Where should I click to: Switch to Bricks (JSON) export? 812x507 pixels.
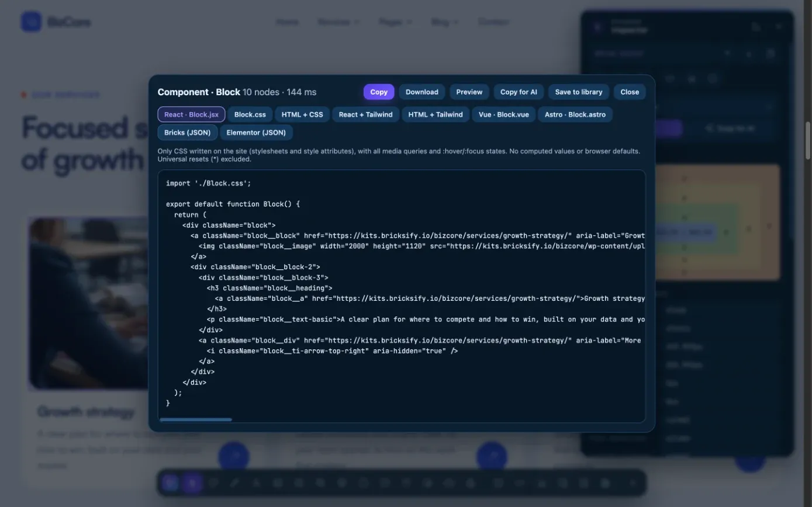point(188,133)
